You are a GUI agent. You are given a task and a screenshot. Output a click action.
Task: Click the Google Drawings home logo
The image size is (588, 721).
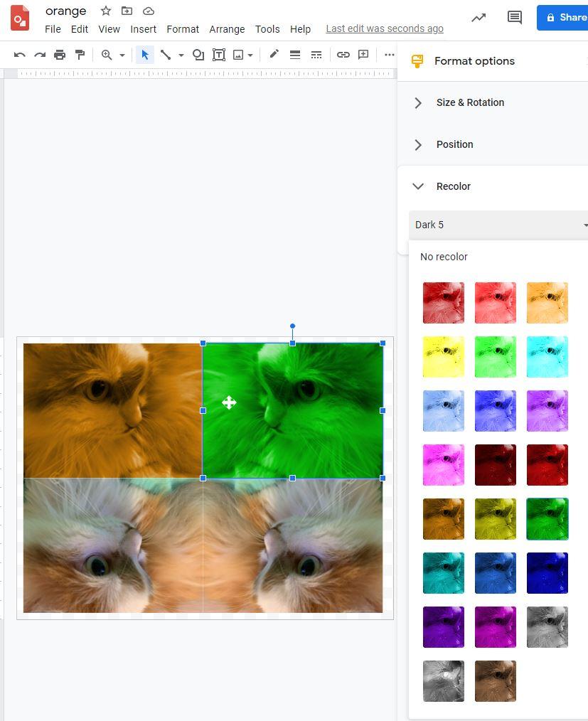pos(20,18)
